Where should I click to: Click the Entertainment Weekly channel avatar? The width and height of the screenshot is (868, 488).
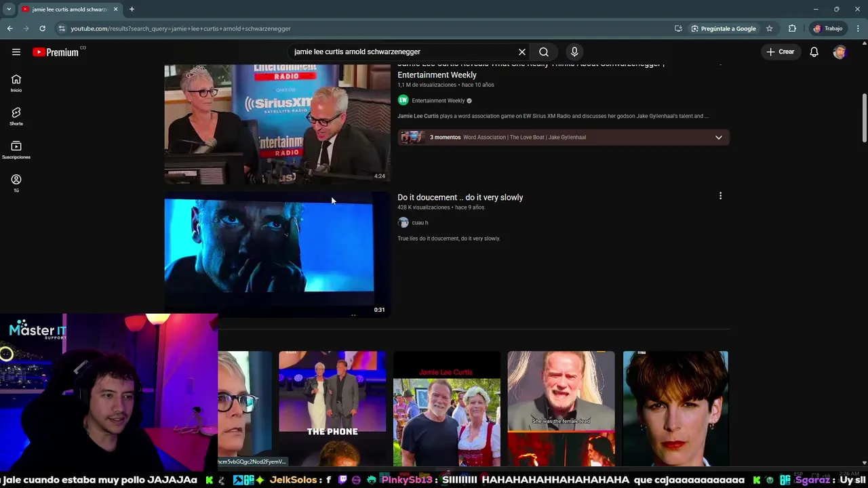[x=403, y=100]
